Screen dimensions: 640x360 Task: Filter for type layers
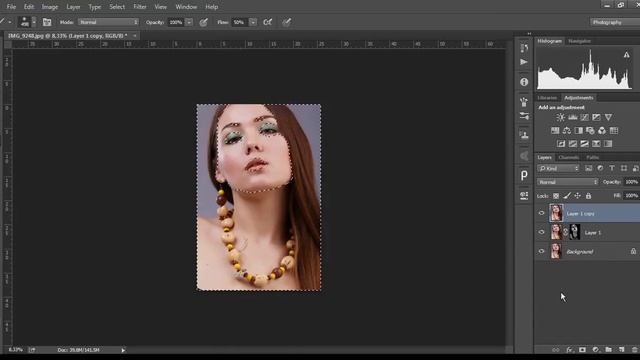click(x=612, y=169)
